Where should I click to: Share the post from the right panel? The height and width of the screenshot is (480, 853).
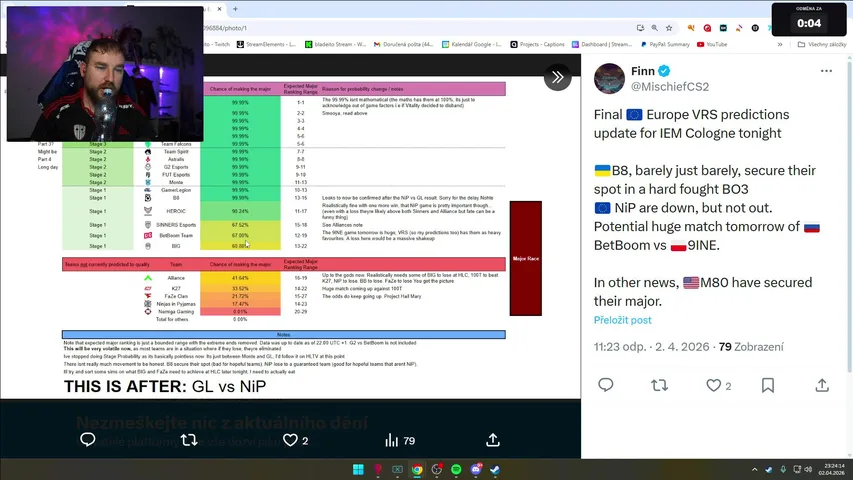click(822, 385)
